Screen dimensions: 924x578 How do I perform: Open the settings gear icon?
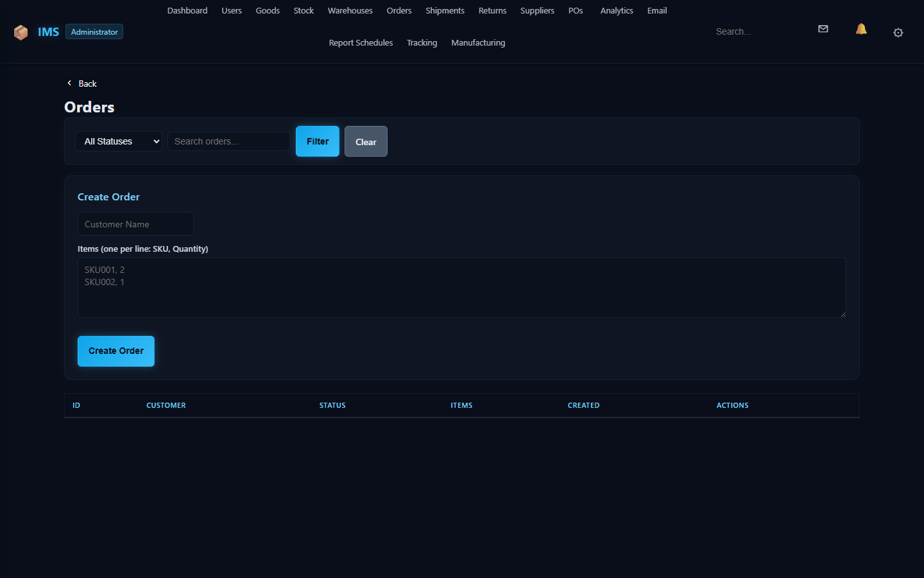coord(898,33)
